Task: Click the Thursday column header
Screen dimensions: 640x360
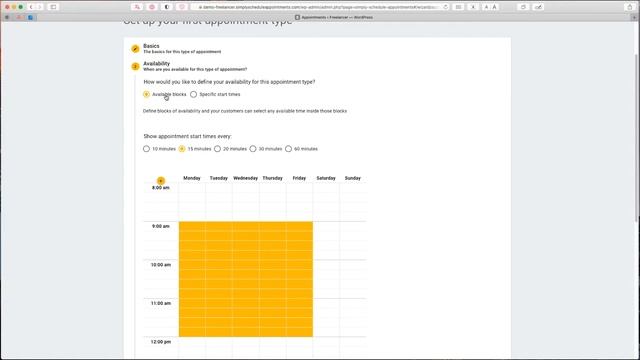Action: (273, 178)
